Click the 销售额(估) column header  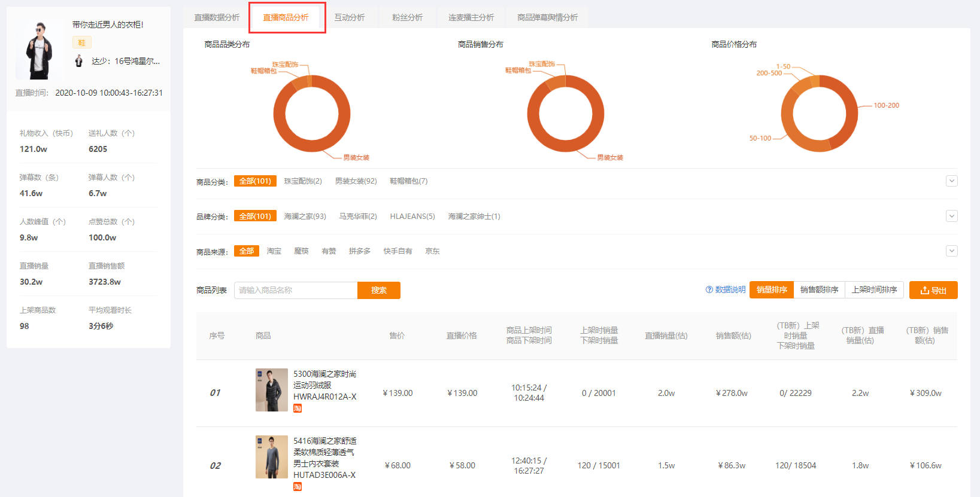[x=733, y=336]
